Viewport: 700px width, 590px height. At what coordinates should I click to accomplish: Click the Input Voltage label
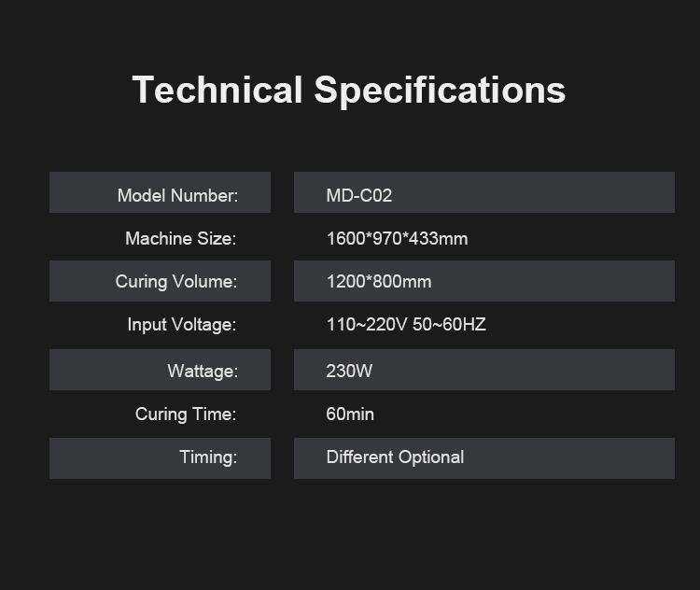(x=182, y=325)
